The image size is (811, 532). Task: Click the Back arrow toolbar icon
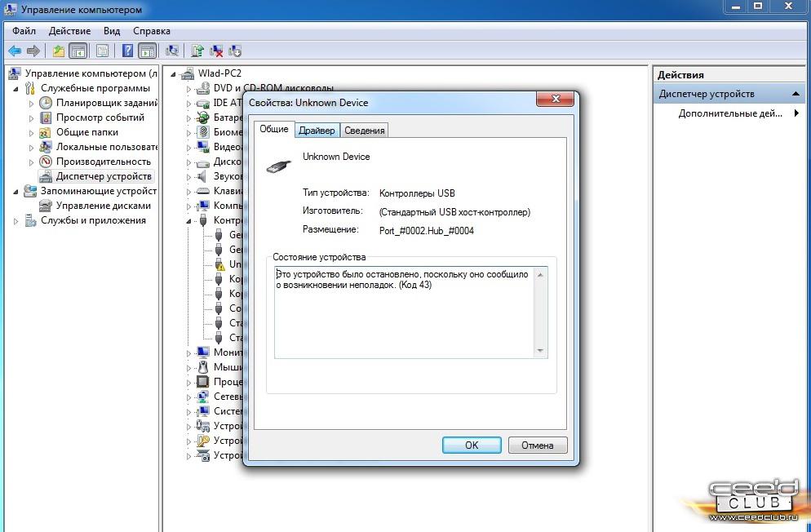pos(15,51)
